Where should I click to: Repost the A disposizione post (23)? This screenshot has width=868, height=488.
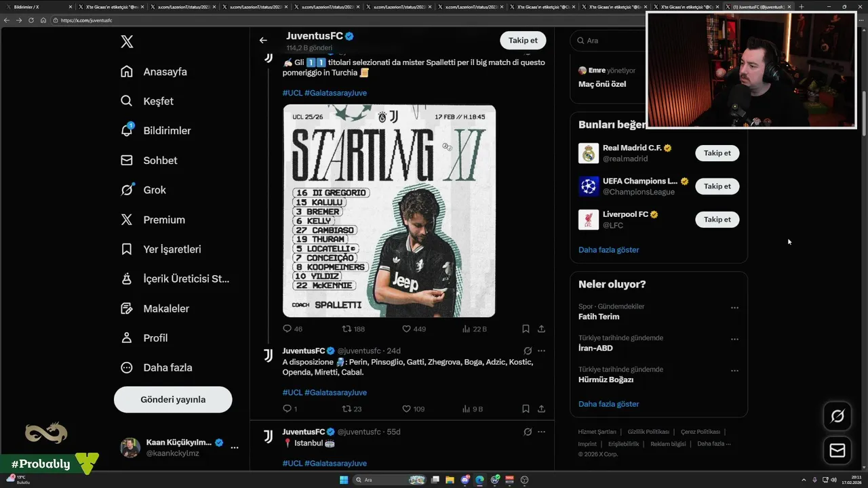351,409
